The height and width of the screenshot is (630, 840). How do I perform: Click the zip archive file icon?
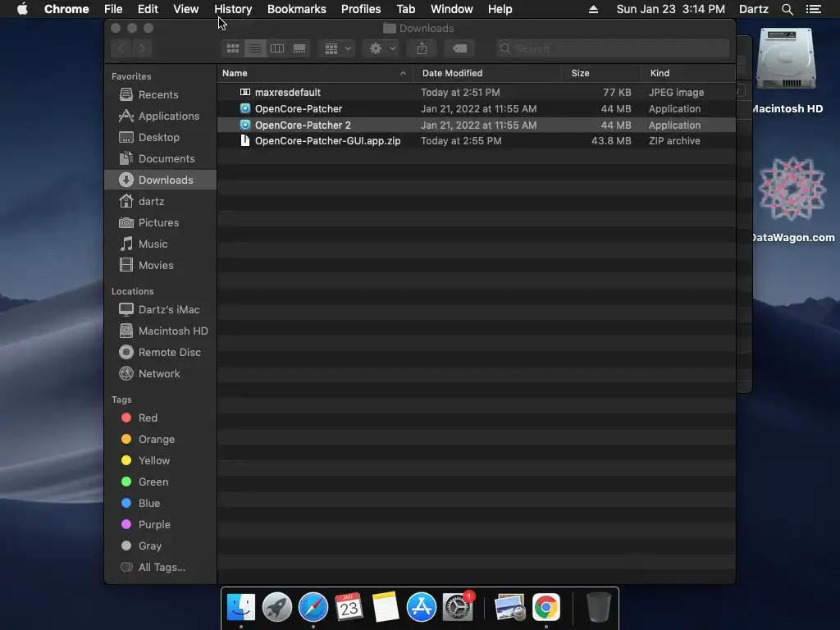(x=244, y=140)
